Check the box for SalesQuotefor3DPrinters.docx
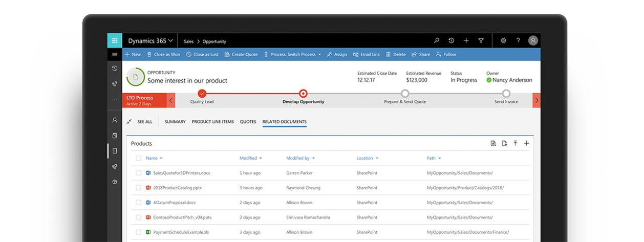This screenshot has width=644, height=242. 138,173
